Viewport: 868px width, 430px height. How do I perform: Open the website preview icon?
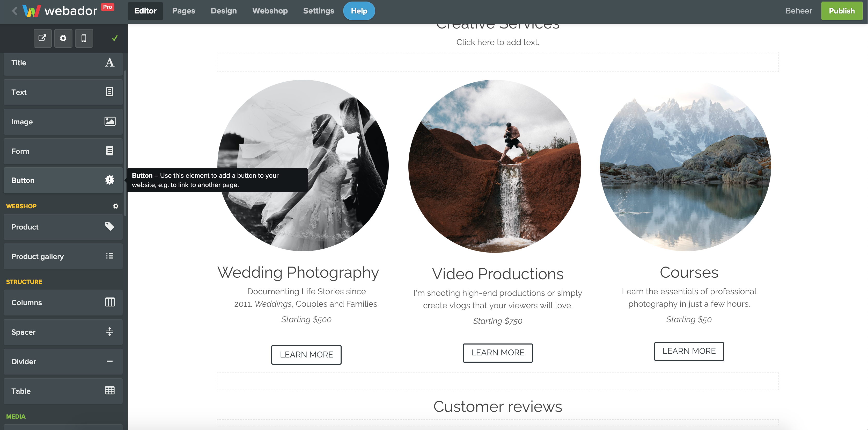pyautogui.click(x=42, y=38)
